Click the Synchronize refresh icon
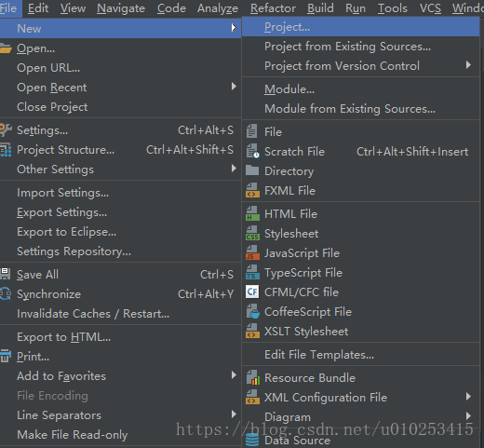 [x=6, y=294]
